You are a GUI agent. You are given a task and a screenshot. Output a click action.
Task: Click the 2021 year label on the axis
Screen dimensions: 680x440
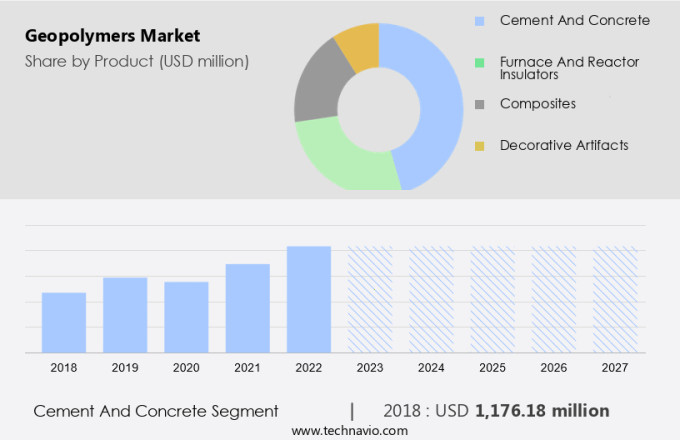point(247,368)
